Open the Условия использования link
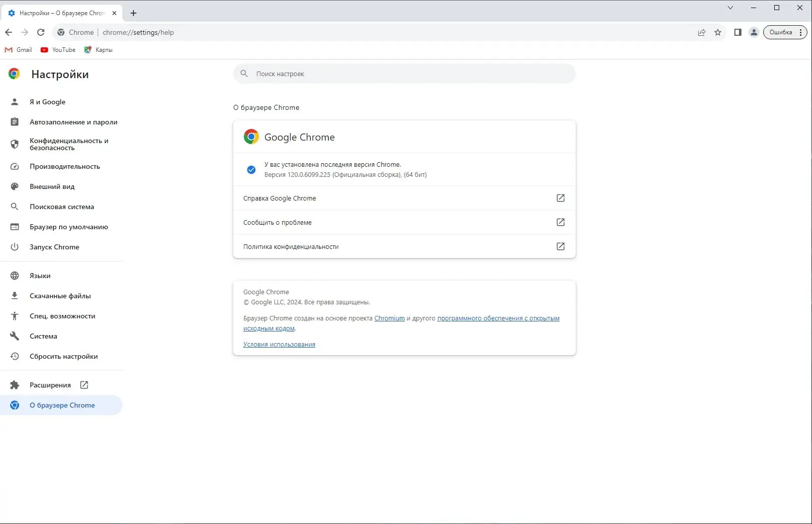 (x=279, y=345)
